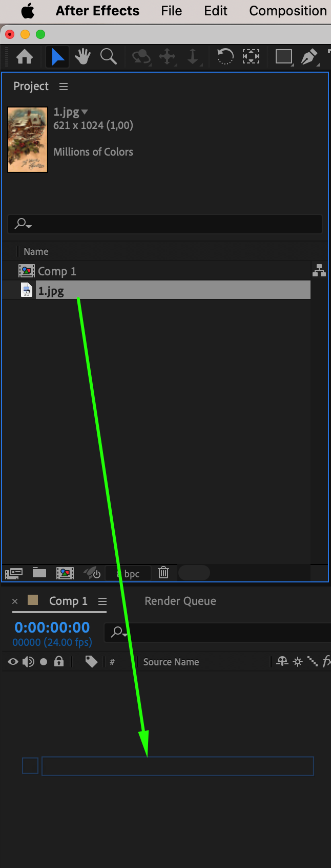Open the Composition menu
Screen dimensions: 331x868
point(288,11)
